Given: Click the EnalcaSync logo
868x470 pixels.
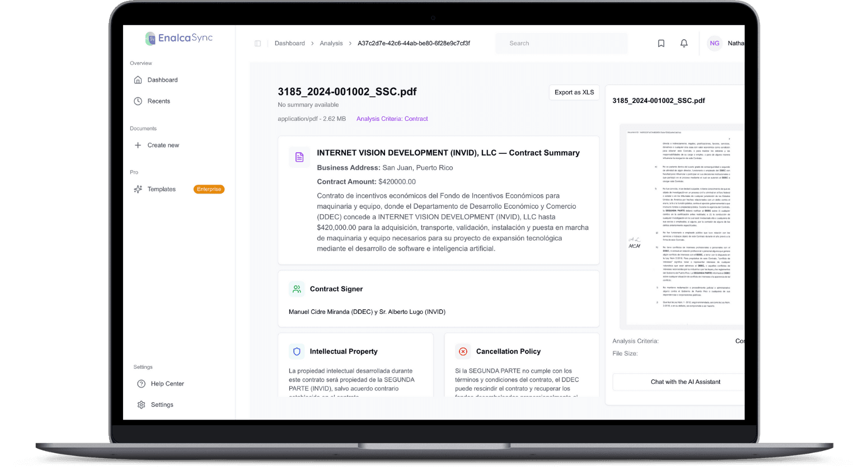Looking at the screenshot, I should click(x=179, y=38).
